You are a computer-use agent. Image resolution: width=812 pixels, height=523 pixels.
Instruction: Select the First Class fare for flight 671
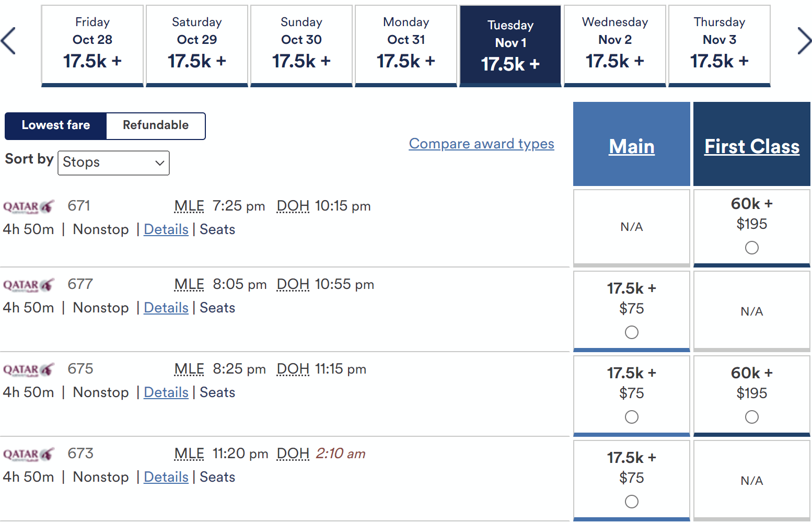point(751,248)
